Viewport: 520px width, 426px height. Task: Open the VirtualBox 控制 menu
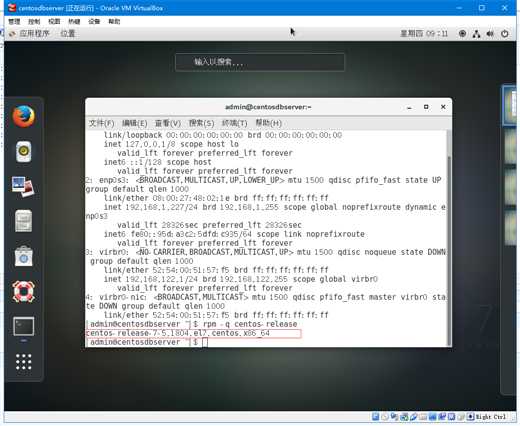pyautogui.click(x=34, y=22)
